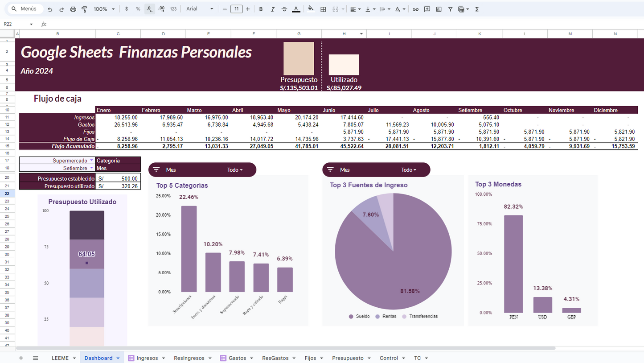Click the filter icon on Top 5 Categorías slicer
644x363 pixels.
(156, 169)
